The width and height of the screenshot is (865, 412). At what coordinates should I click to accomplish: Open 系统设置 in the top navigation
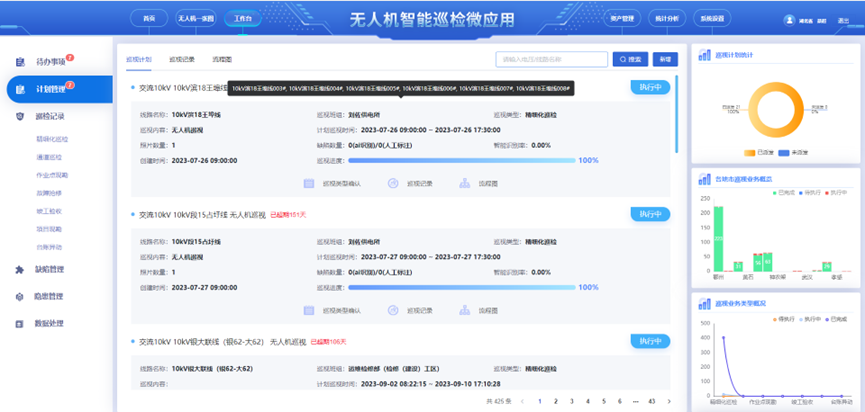(712, 18)
